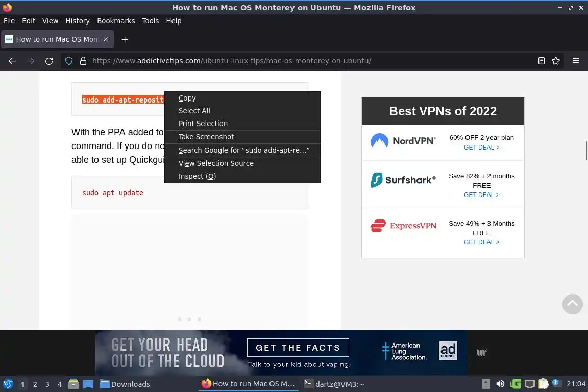Click the Surfshark logo

(x=403, y=180)
